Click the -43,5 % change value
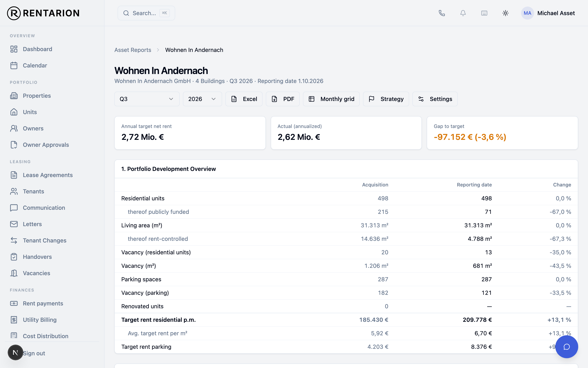Image resolution: width=588 pixels, height=368 pixels. 560,266
